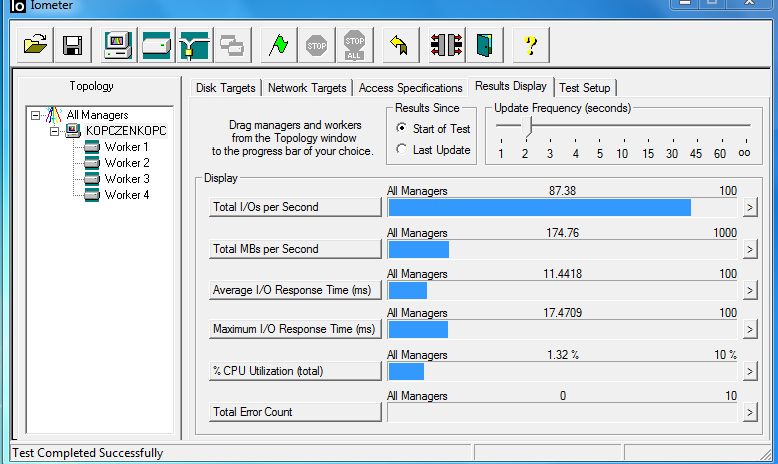Collapse the KOPCZENKOPC manager node
Screen dimensions: 778x464
[x=54, y=131]
